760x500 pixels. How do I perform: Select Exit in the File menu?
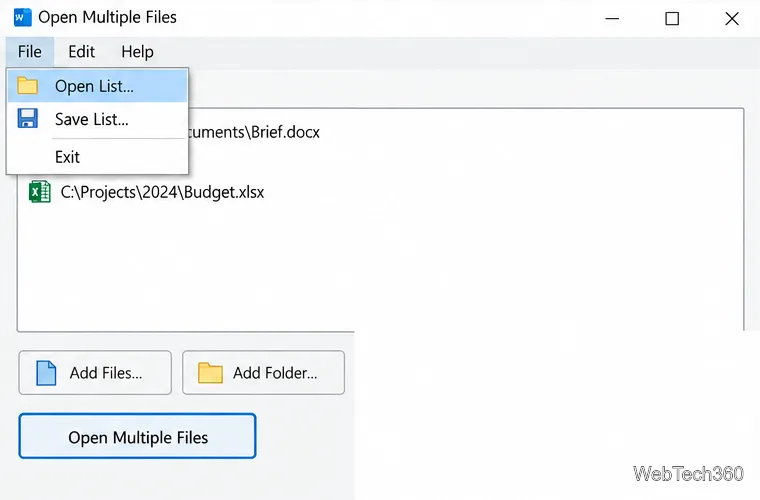97,157
